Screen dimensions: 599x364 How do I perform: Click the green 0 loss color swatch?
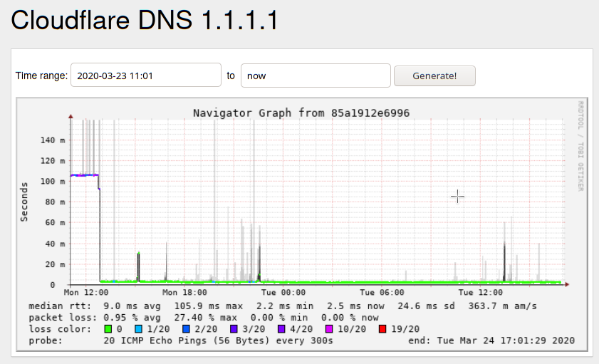click(x=108, y=329)
